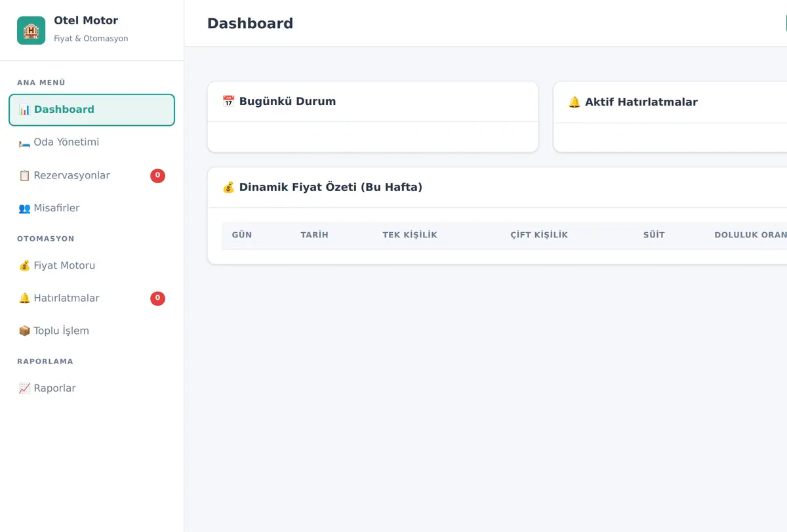Click the bell icon beside Hatırlatmalar in sidebar

point(24,298)
